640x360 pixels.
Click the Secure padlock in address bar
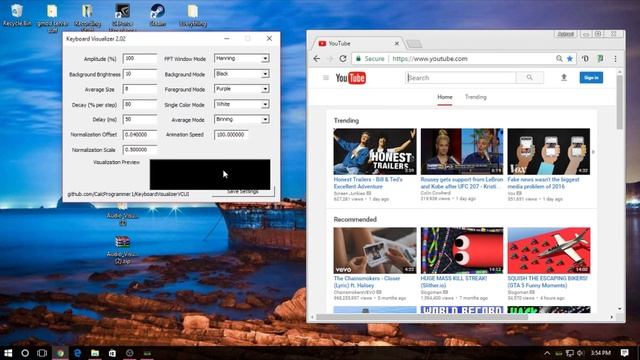[358, 59]
